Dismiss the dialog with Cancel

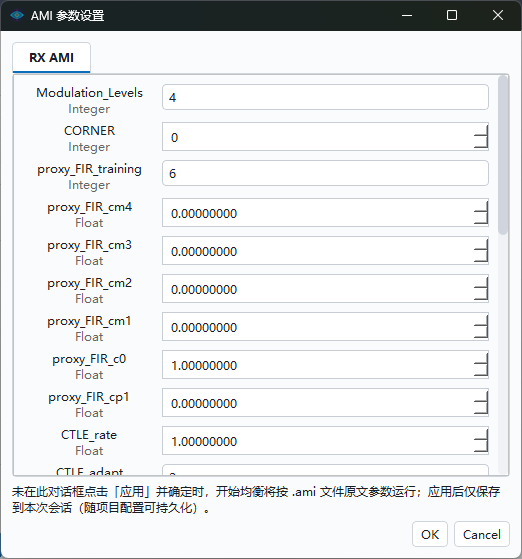click(482, 534)
